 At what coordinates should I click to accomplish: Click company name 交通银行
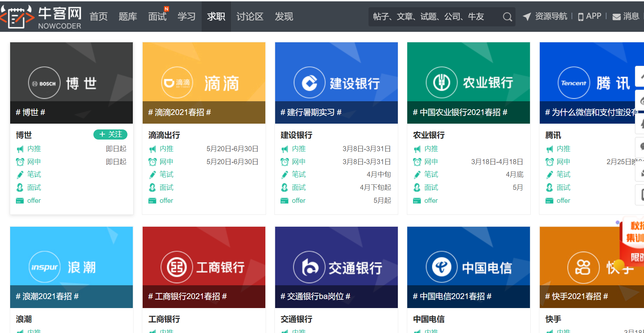296,319
